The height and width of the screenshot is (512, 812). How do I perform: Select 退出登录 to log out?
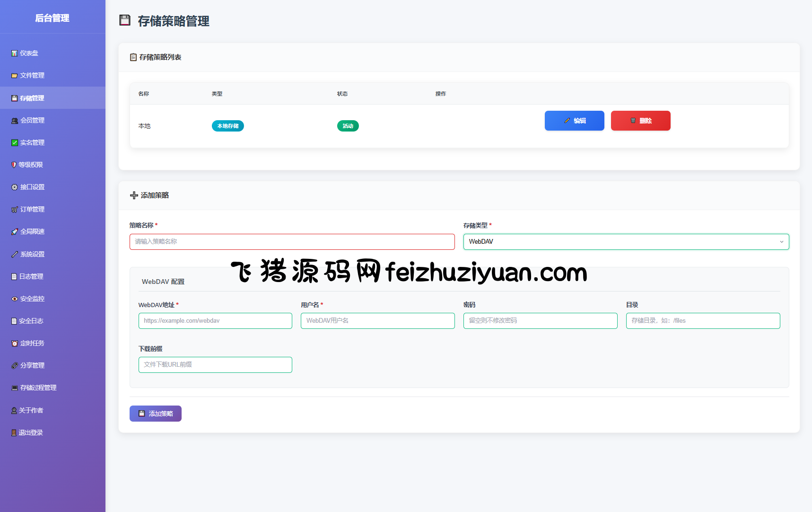(31, 433)
